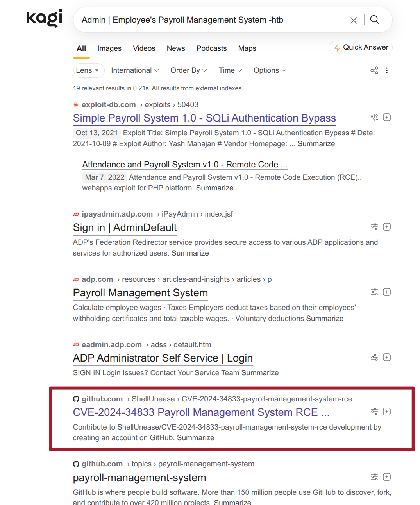Open ranking adjustment icon for Sign in AdminDefault

click(x=374, y=227)
